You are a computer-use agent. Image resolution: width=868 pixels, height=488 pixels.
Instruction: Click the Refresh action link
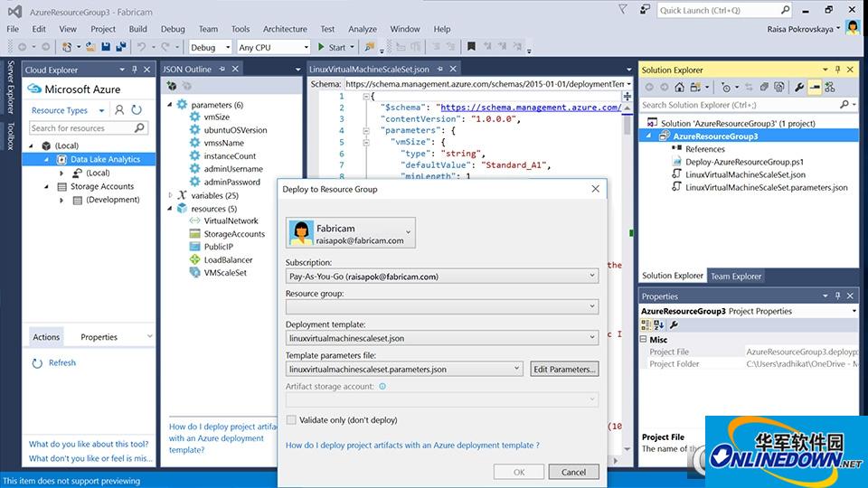point(62,363)
